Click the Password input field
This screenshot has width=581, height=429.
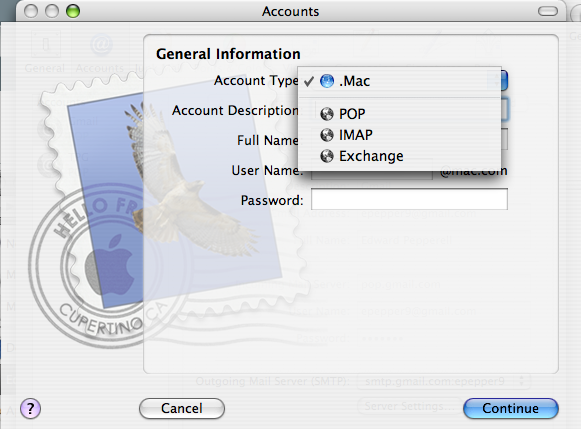coord(409,199)
